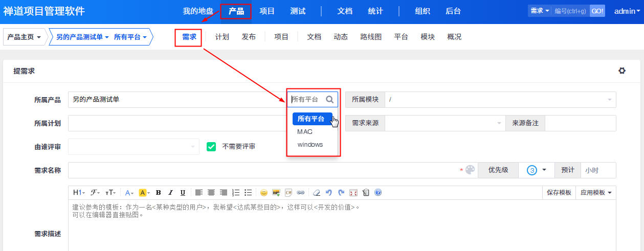The image size is (644, 251).
Task: Click the GO! search button
Action: tap(597, 11)
